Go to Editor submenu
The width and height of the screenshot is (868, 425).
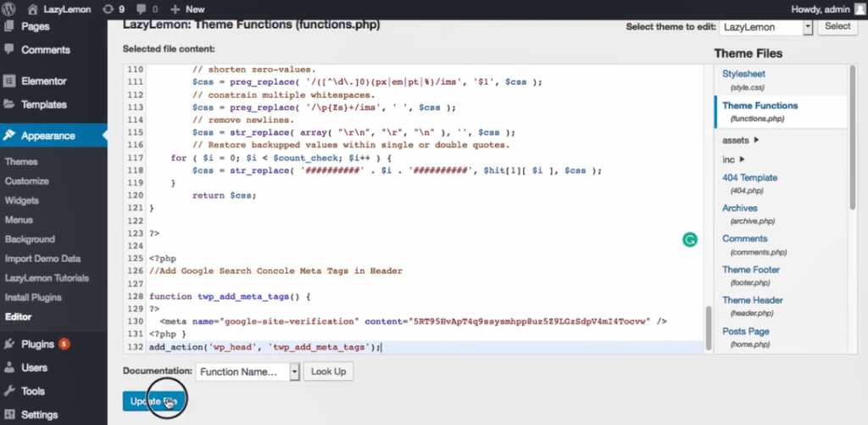tap(19, 317)
